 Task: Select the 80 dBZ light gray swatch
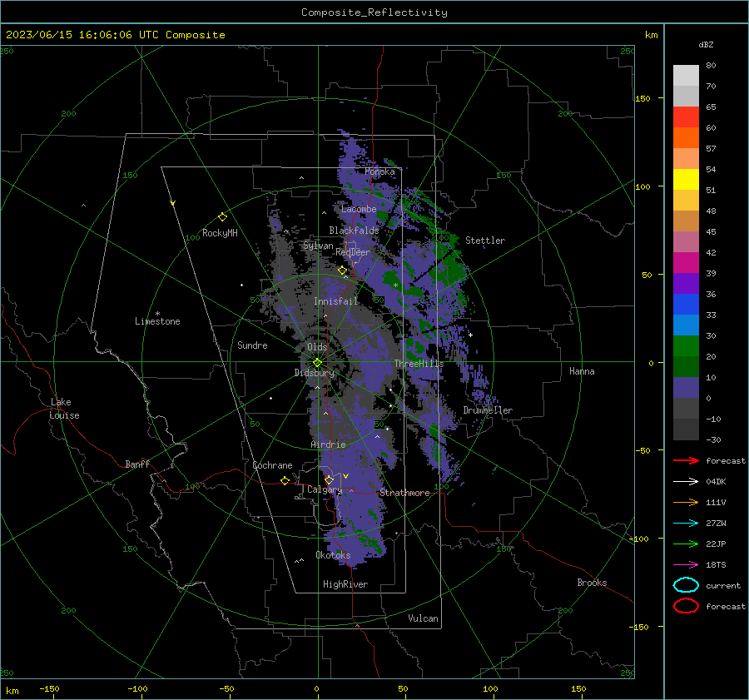click(686, 75)
